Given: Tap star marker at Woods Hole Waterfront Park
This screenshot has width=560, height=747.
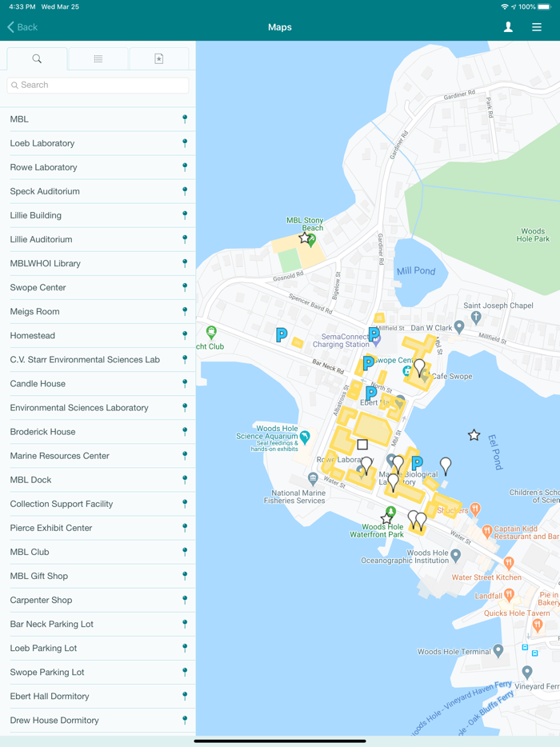Looking at the screenshot, I should click(x=386, y=518).
